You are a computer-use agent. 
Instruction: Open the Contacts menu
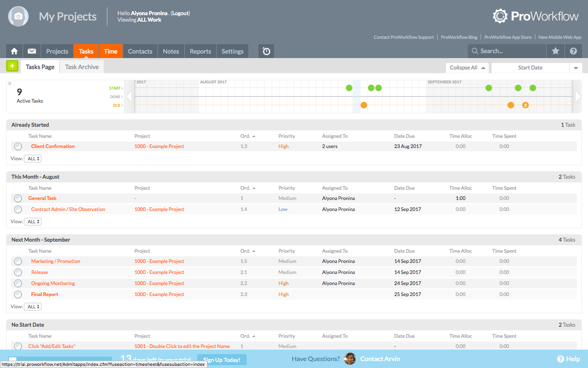click(x=140, y=51)
